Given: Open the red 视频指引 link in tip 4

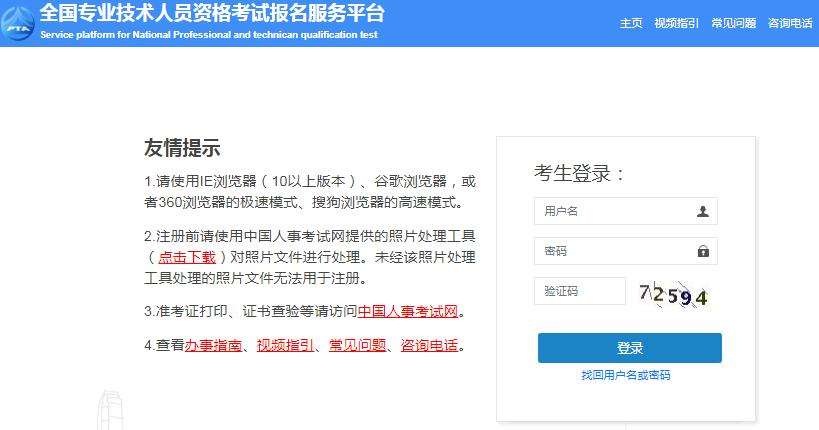Looking at the screenshot, I should 285,345.
